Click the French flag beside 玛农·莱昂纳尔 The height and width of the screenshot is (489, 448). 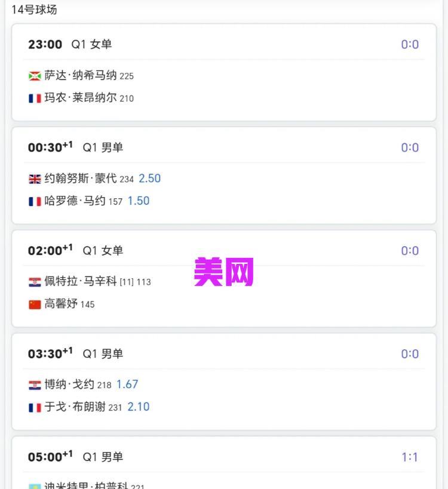point(35,98)
